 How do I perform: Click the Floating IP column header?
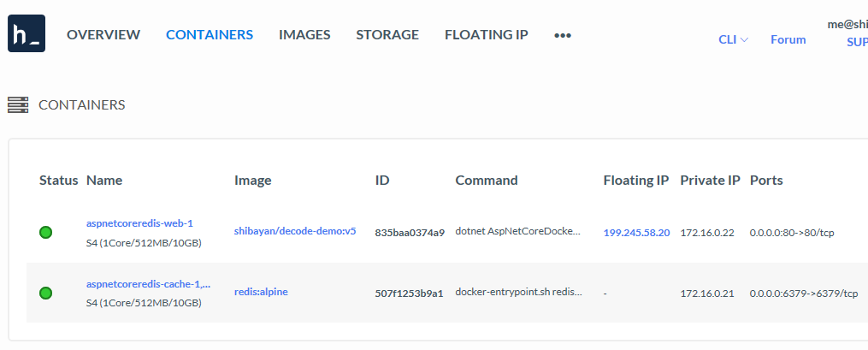(636, 181)
